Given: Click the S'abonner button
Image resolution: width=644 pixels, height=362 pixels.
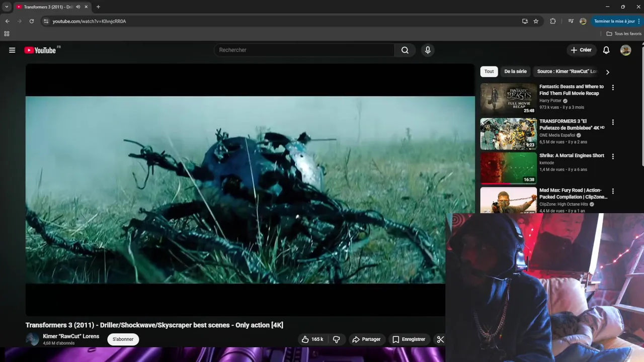Looking at the screenshot, I should coord(123,339).
